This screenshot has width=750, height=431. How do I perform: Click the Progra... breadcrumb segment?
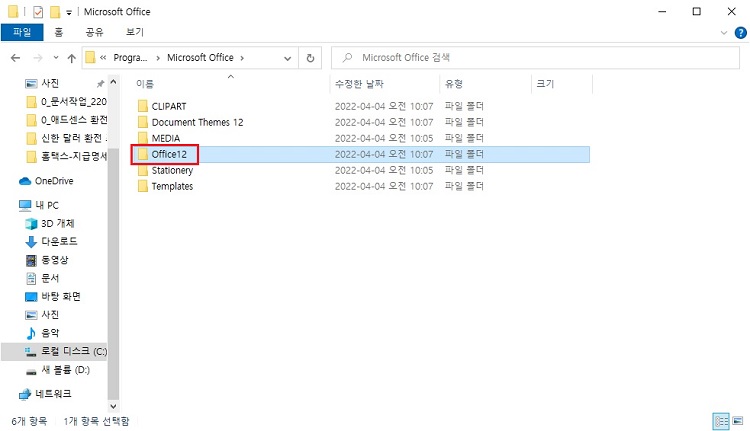(130, 58)
